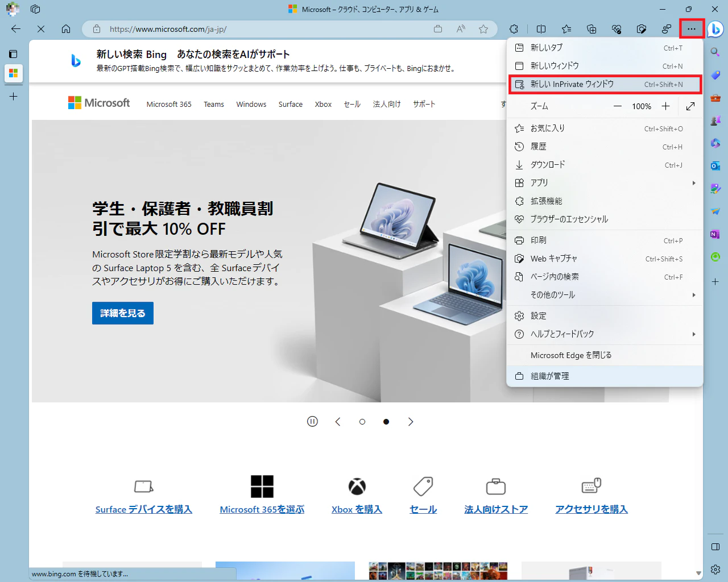Open Browser essentials heart icon in toolbar

pyautogui.click(x=617, y=29)
